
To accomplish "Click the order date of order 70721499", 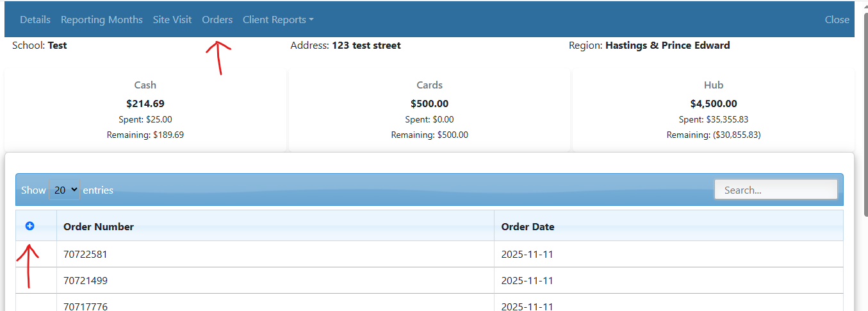I will point(527,281).
